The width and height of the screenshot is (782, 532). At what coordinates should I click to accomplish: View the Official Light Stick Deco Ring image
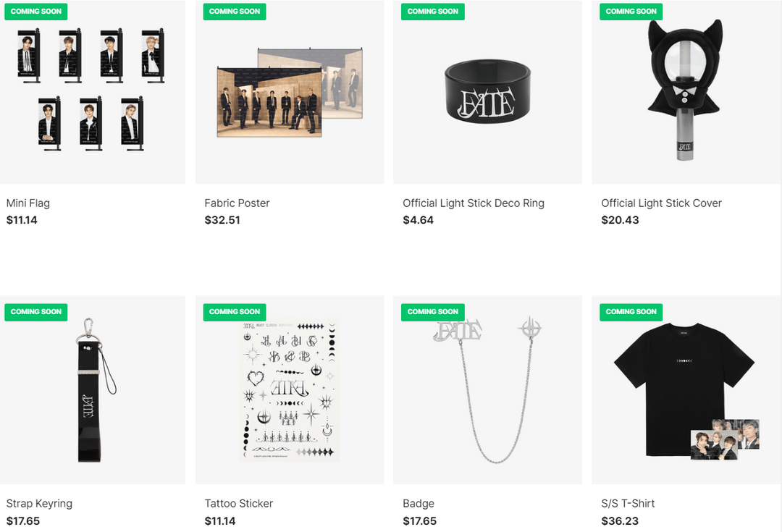coord(487,92)
